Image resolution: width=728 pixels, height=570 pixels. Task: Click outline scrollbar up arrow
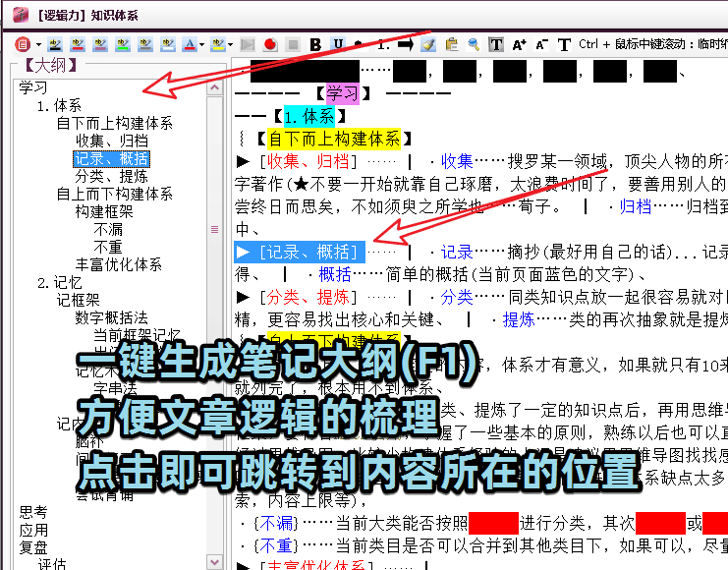[x=214, y=87]
